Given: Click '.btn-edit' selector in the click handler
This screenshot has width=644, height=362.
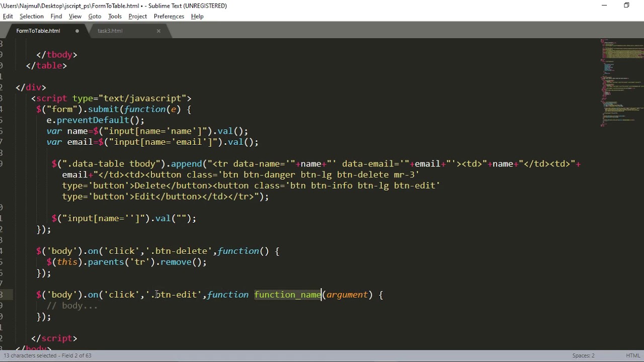Looking at the screenshot, I should coord(174,295).
